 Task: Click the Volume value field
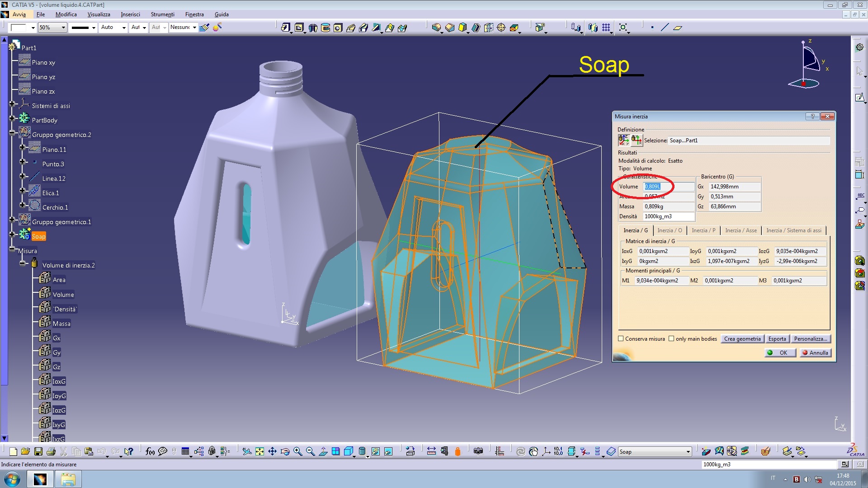tap(668, 187)
